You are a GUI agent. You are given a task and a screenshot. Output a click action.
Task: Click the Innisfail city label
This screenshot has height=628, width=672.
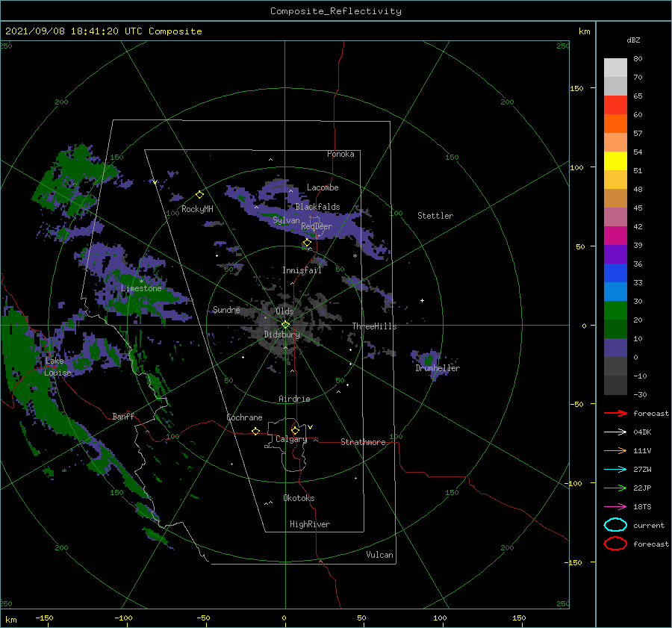click(x=302, y=270)
